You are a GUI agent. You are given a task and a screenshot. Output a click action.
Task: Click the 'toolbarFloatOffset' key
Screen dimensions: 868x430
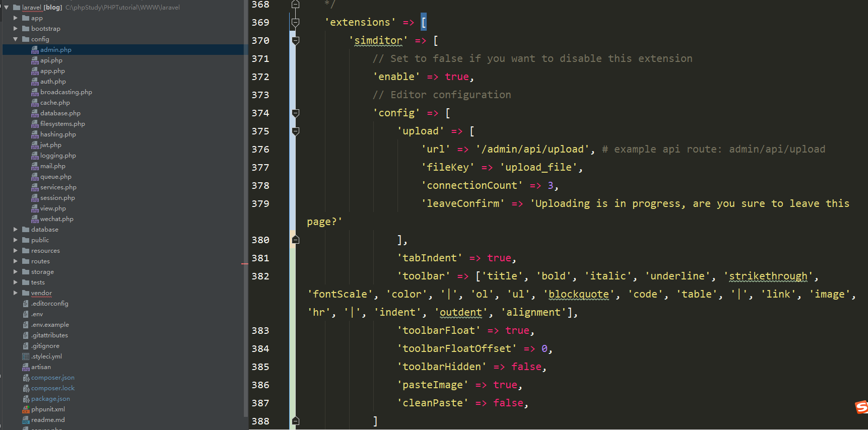coord(457,348)
